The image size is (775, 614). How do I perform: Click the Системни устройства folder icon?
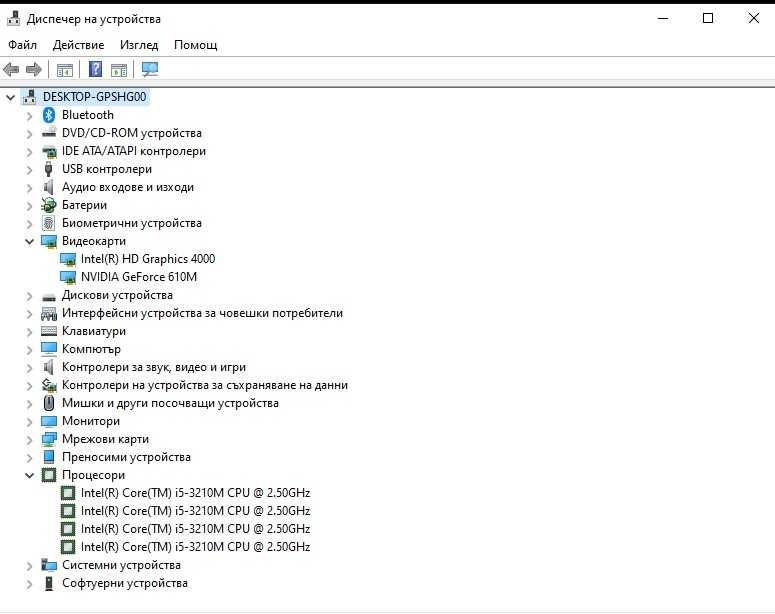pos(49,565)
